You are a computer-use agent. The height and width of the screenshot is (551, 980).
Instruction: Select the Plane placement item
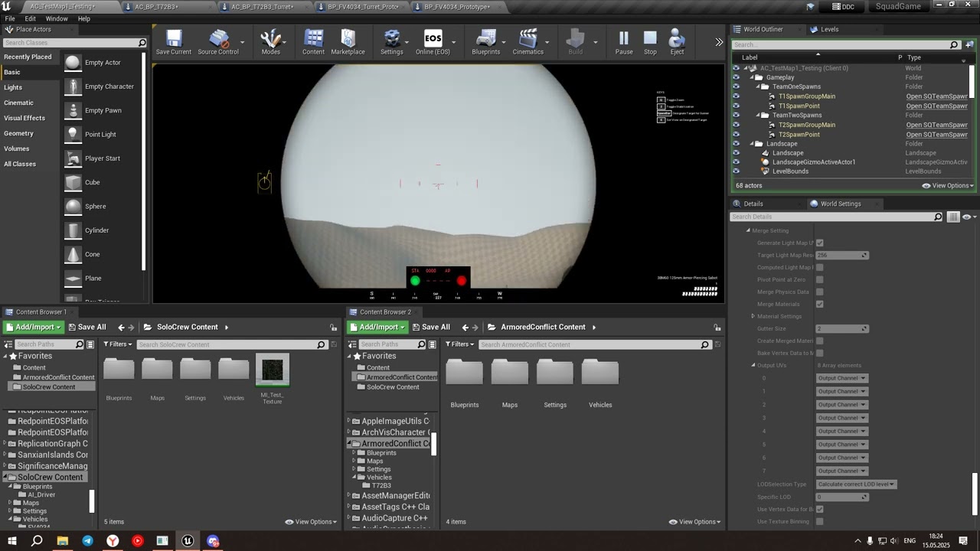102,278
